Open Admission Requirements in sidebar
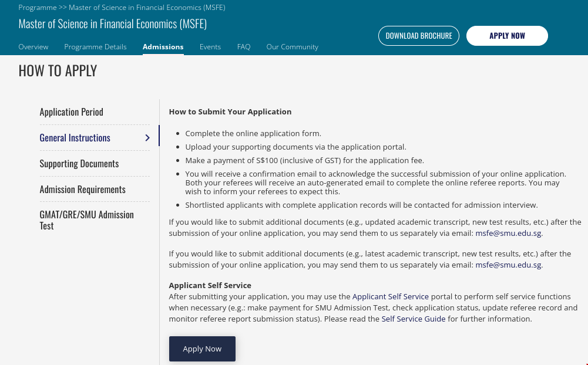 pos(82,190)
